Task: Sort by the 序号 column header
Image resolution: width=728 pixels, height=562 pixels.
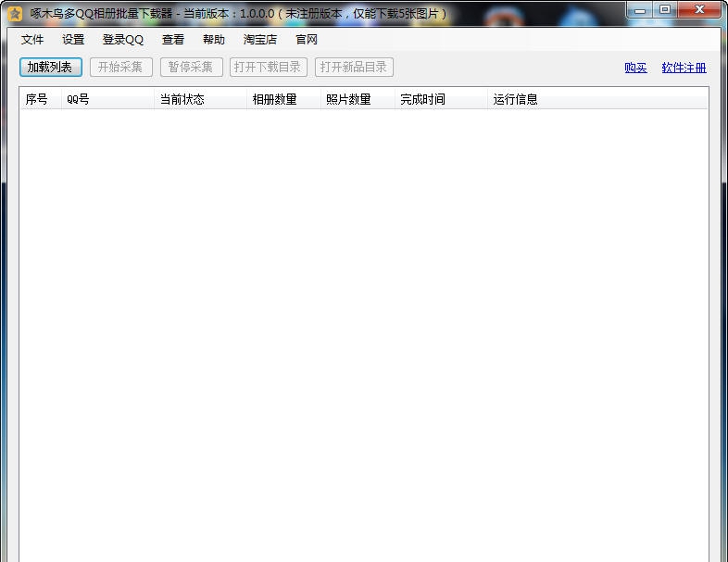Action: point(41,99)
